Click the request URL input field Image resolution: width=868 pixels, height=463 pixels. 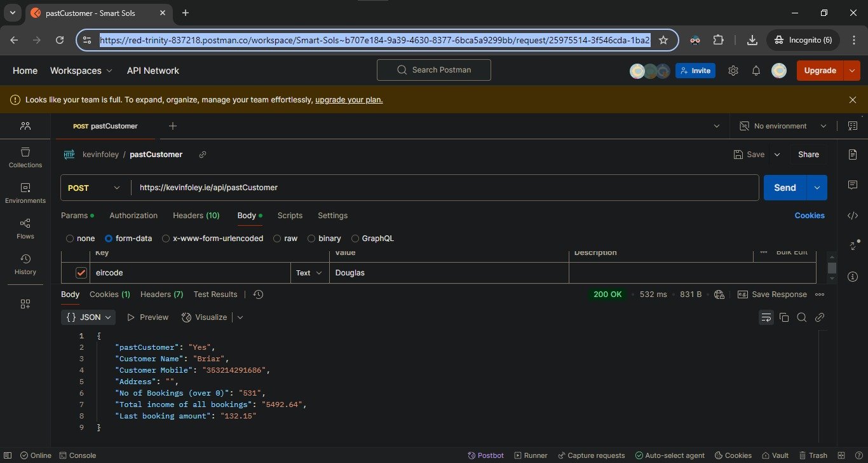pos(445,188)
